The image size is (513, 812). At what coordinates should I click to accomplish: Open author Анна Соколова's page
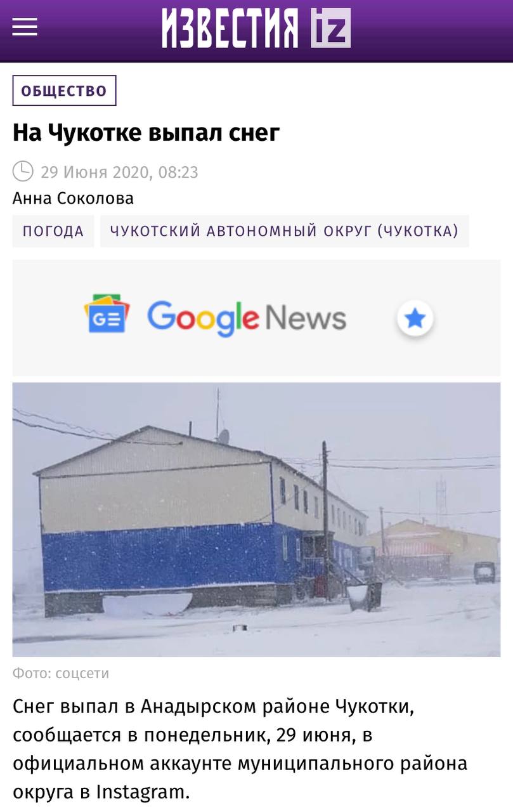73,199
